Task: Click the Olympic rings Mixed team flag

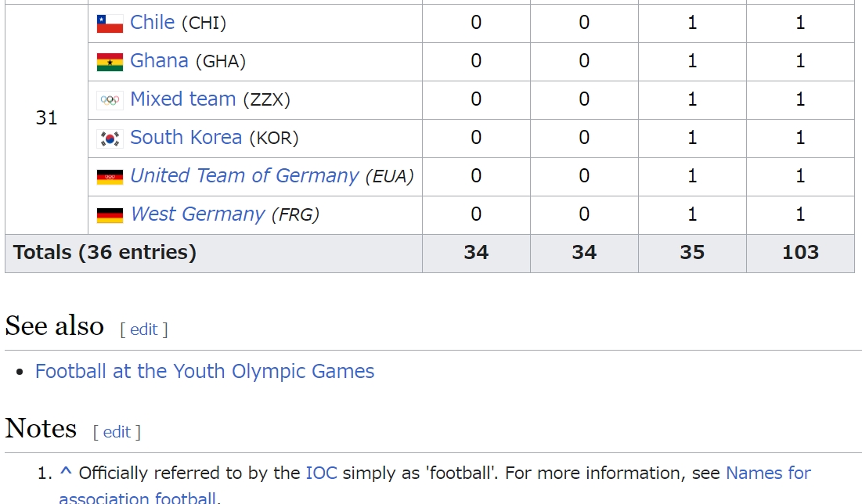Action: pos(110,101)
